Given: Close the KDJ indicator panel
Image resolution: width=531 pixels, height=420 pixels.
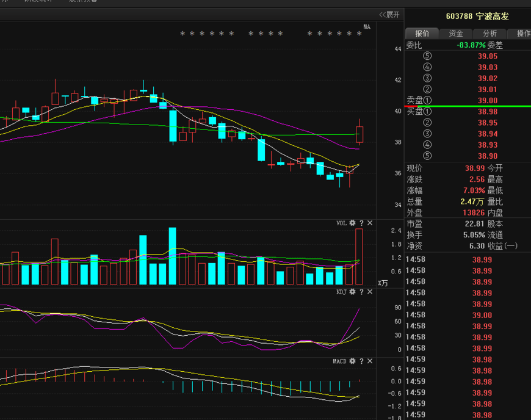Looking at the screenshot, I should 370,292.
